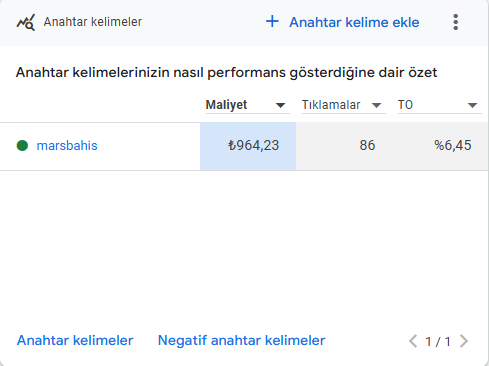
Task: Select the TO column label
Action: pos(405,105)
